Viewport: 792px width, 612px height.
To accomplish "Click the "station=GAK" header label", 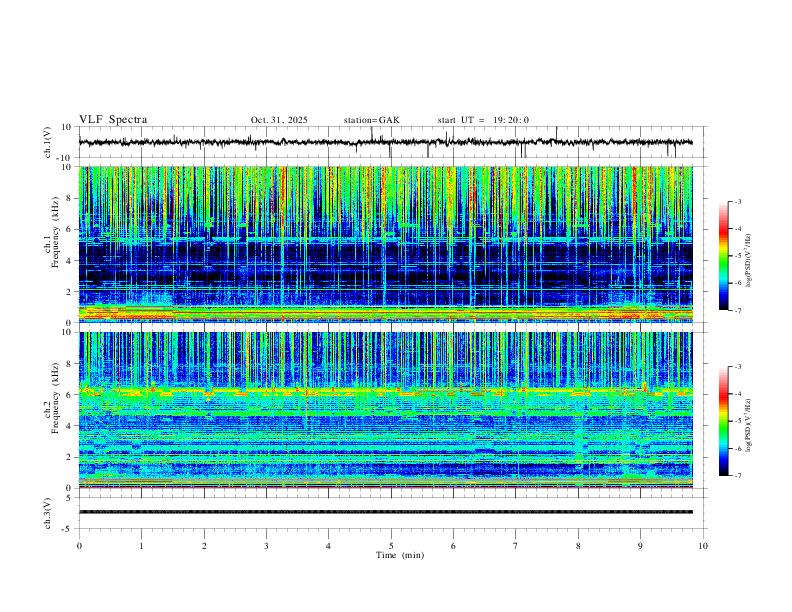I will pos(371,120).
